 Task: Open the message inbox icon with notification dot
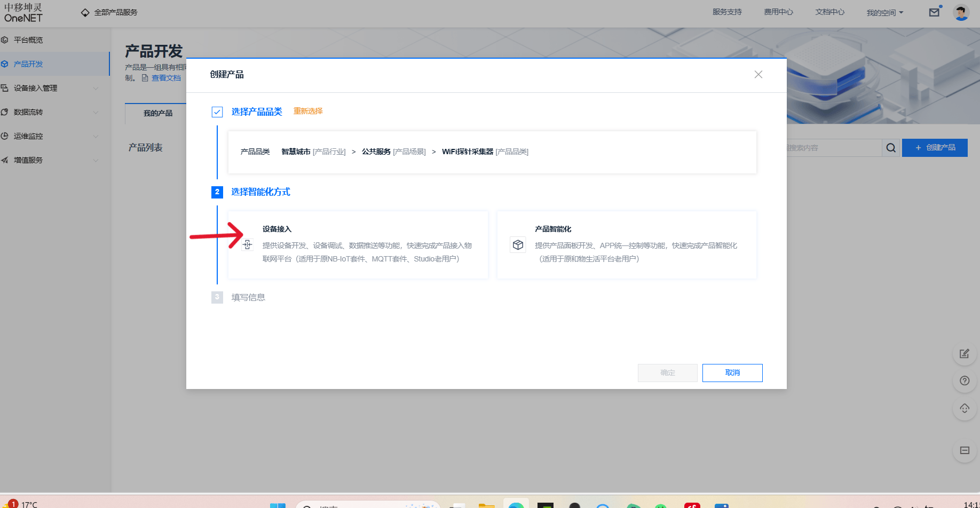pos(934,12)
